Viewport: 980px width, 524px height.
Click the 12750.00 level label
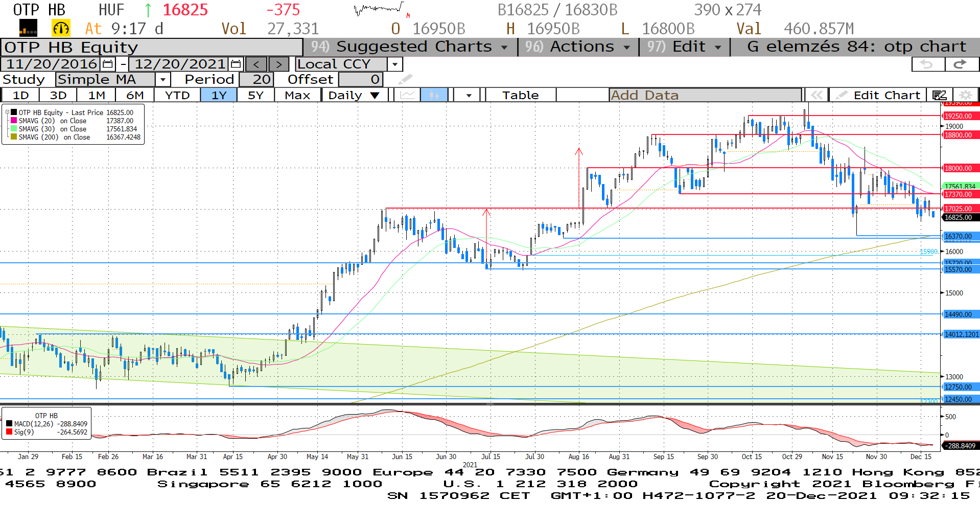pos(961,387)
